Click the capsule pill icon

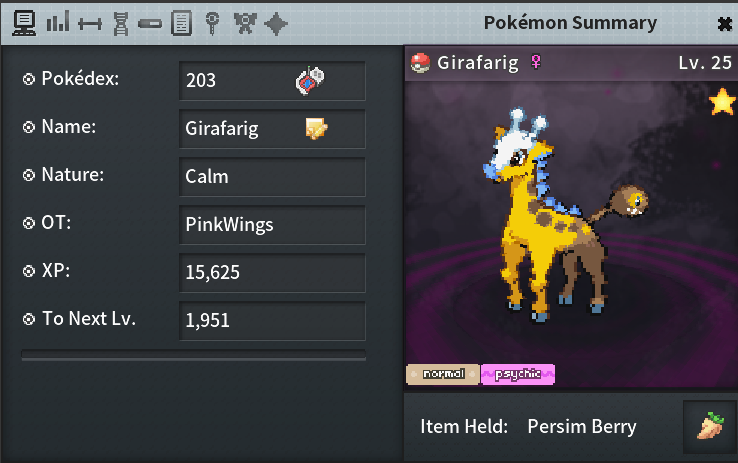point(150,24)
